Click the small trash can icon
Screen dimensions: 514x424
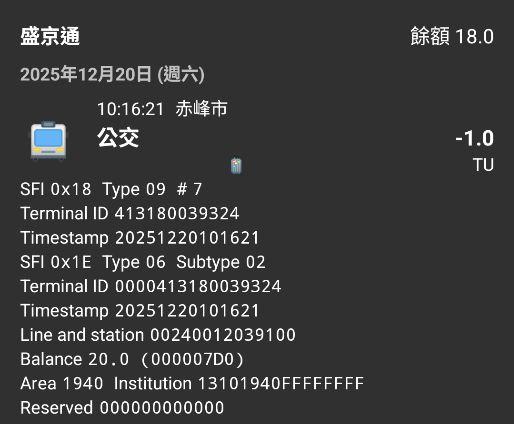pos(236,165)
